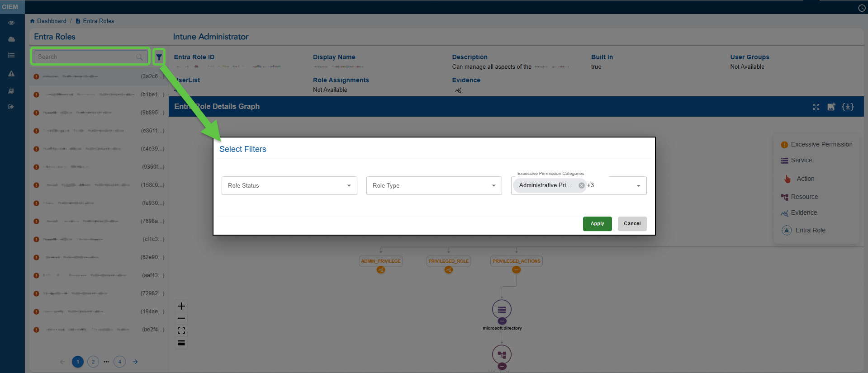Click the filter funnel icon
Image resolution: width=868 pixels, height=373 pixels.
tap(159, 57)
